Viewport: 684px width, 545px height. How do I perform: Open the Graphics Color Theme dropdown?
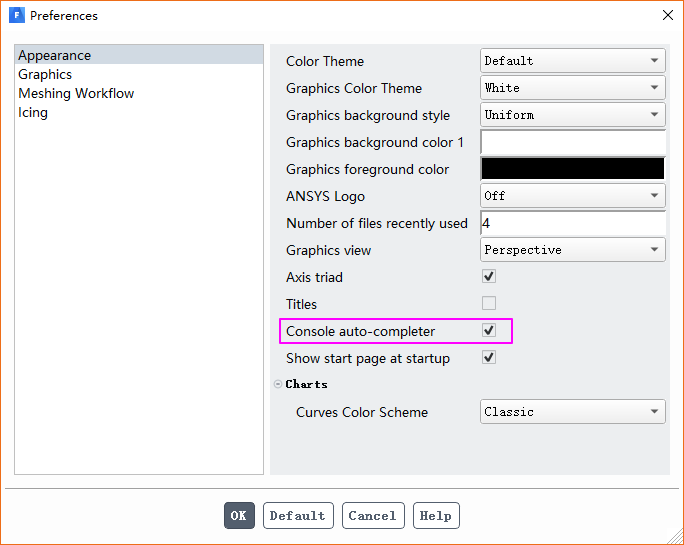[x=573, y=88]
